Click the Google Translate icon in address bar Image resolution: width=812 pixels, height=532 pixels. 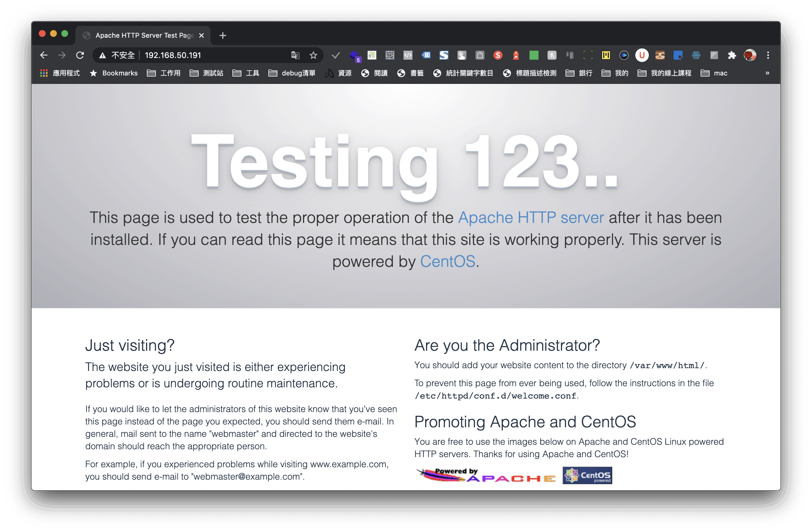click(295, 55)
